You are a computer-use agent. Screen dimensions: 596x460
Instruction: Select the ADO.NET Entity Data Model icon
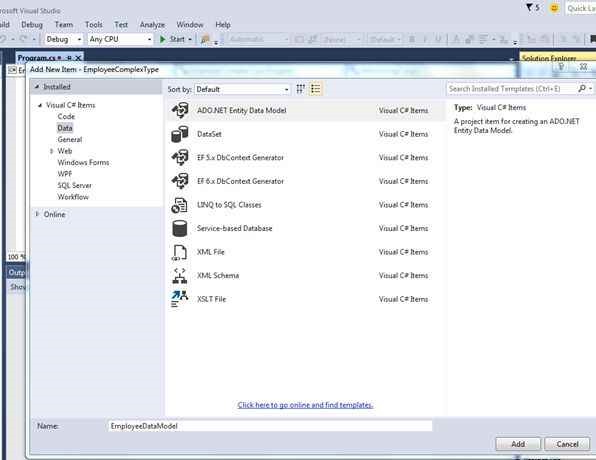[180, 111]
